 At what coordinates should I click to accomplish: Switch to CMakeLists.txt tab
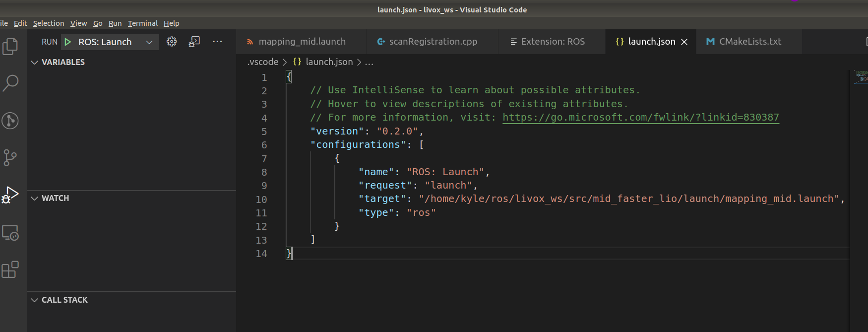[749, 42]
